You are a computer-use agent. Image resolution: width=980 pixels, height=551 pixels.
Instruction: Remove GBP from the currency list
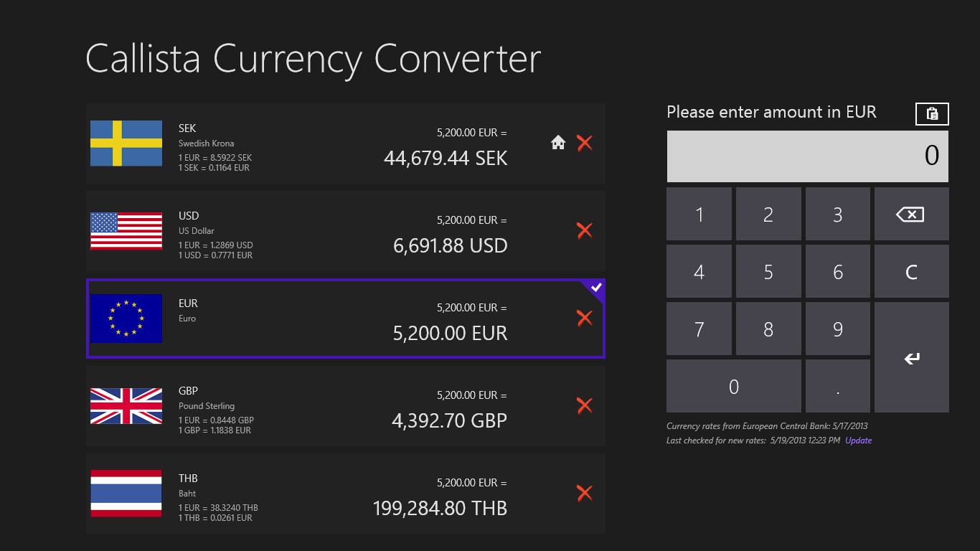[584, 405]
